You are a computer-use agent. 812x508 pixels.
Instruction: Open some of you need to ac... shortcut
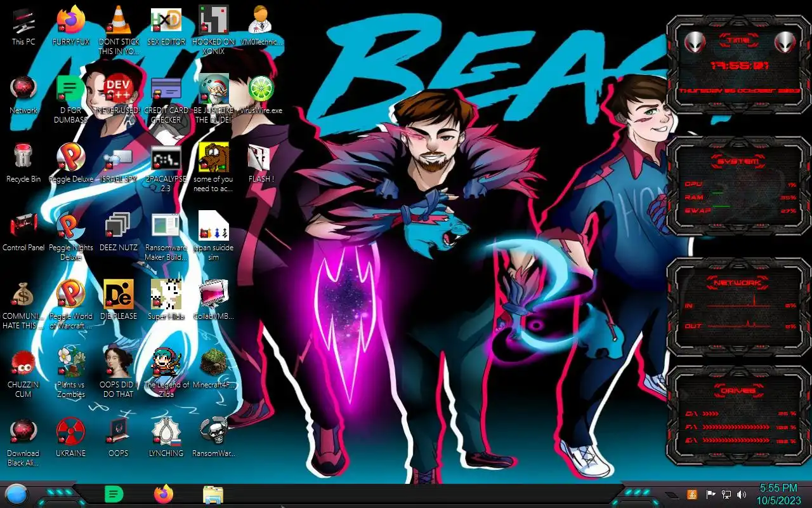pyautogui.click(x=214, y=168)
